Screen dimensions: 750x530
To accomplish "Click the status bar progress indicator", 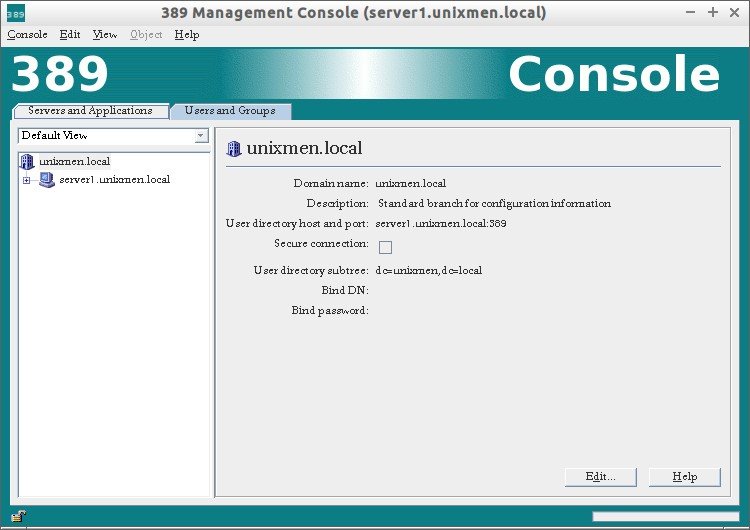I will (666, 516).
